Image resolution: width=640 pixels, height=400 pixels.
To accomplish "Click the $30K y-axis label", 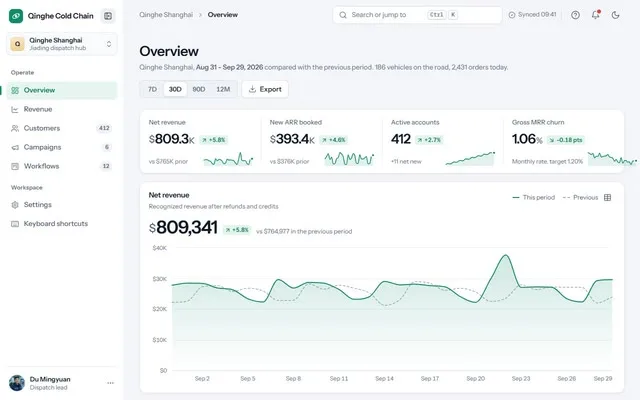I will pyautogui.click(x=160, y=279).
